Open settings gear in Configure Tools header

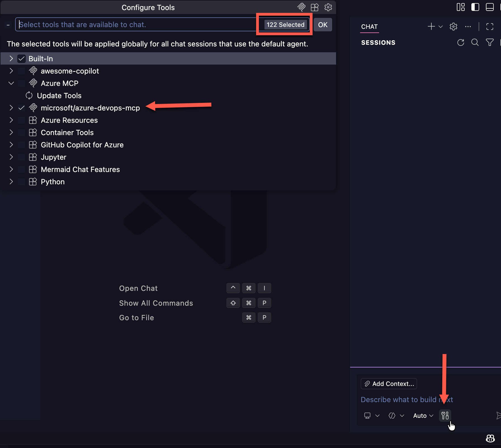pyautogui.click(x=328, y=7)
